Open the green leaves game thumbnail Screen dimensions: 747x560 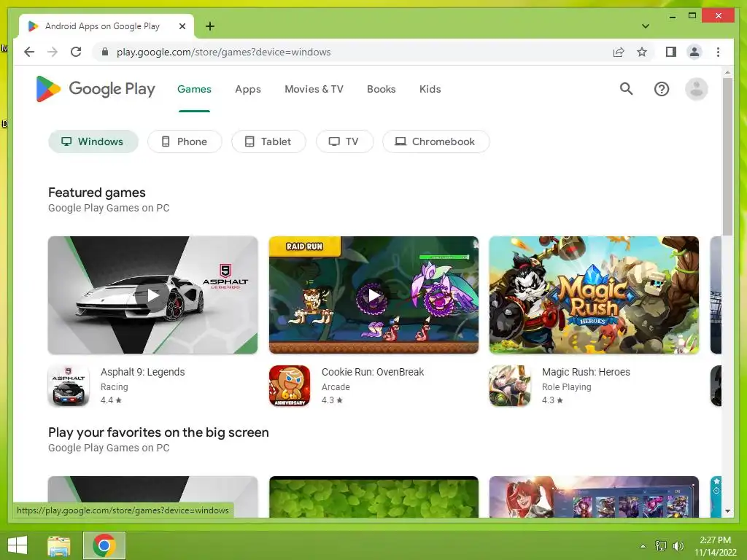click(x=374, y=497)
